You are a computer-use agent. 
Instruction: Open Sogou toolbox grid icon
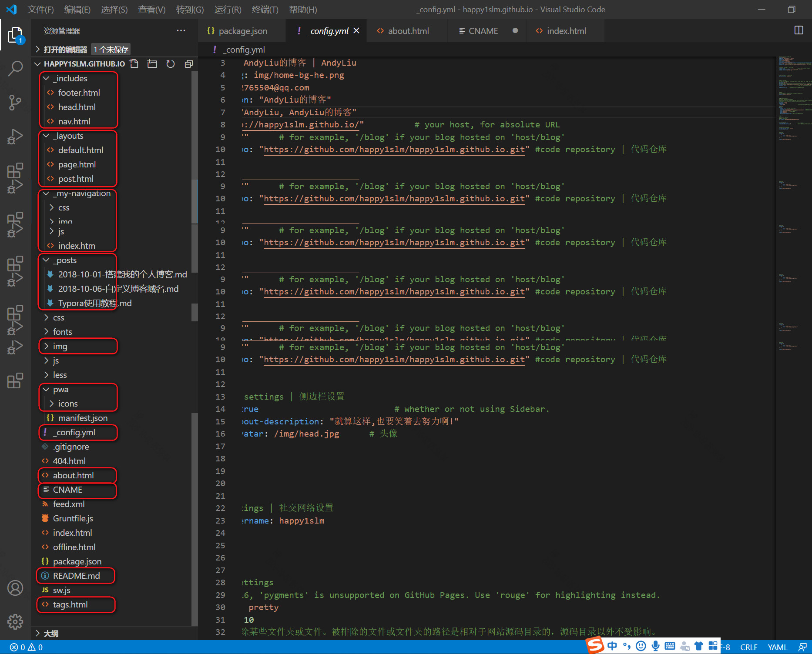point(713,646)
